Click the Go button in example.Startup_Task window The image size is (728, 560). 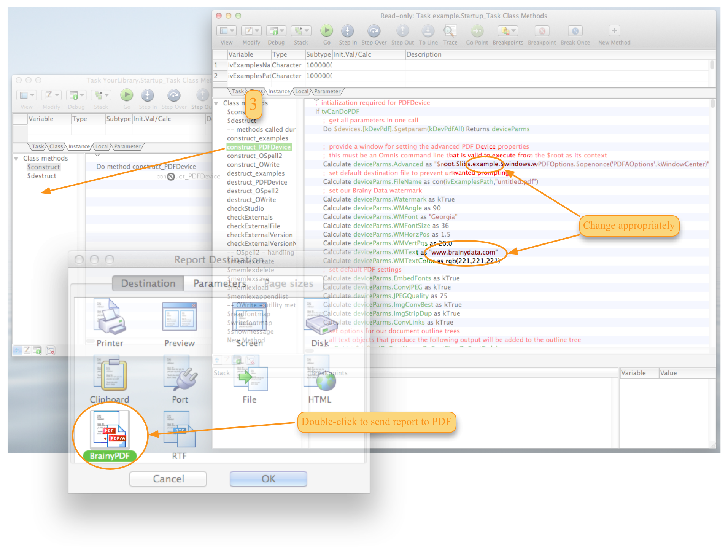[326, 31]
